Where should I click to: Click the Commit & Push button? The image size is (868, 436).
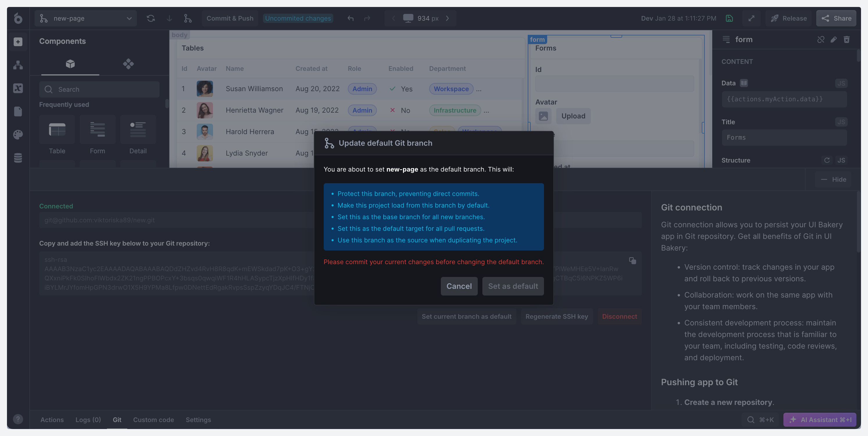pyautogui.click(x=230, y=18)
